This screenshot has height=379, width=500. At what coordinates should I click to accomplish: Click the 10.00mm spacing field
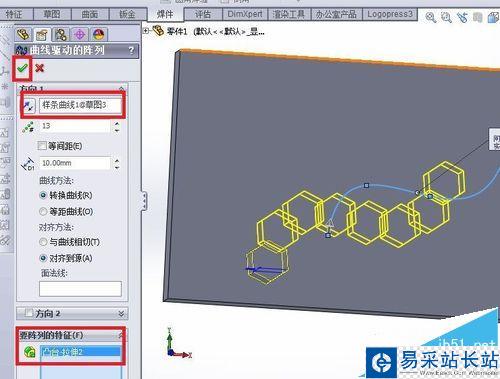click(75, 163)
